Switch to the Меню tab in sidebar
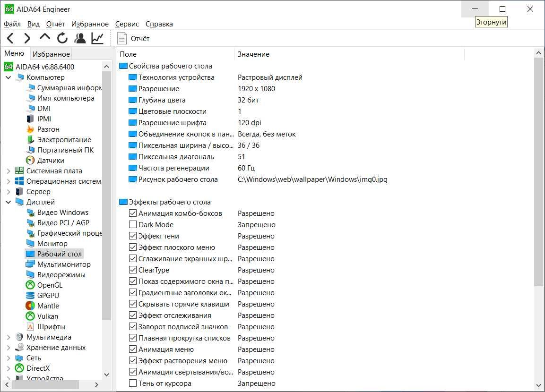The width and height of the screenshot is (545, 392). 14,53
